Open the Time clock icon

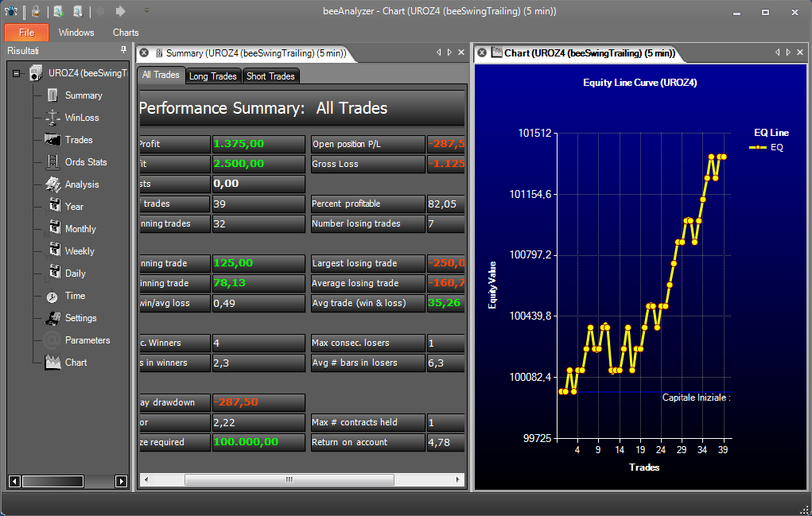tap(52, 297)
